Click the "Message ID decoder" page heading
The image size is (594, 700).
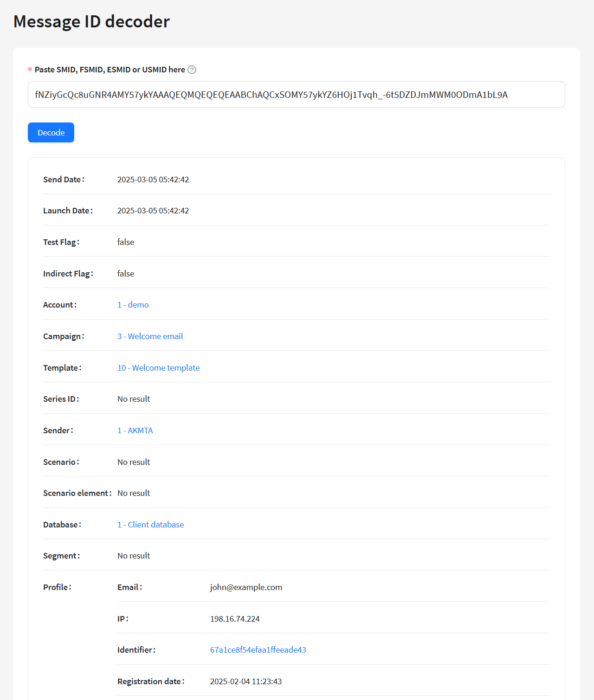click(91, 22)
